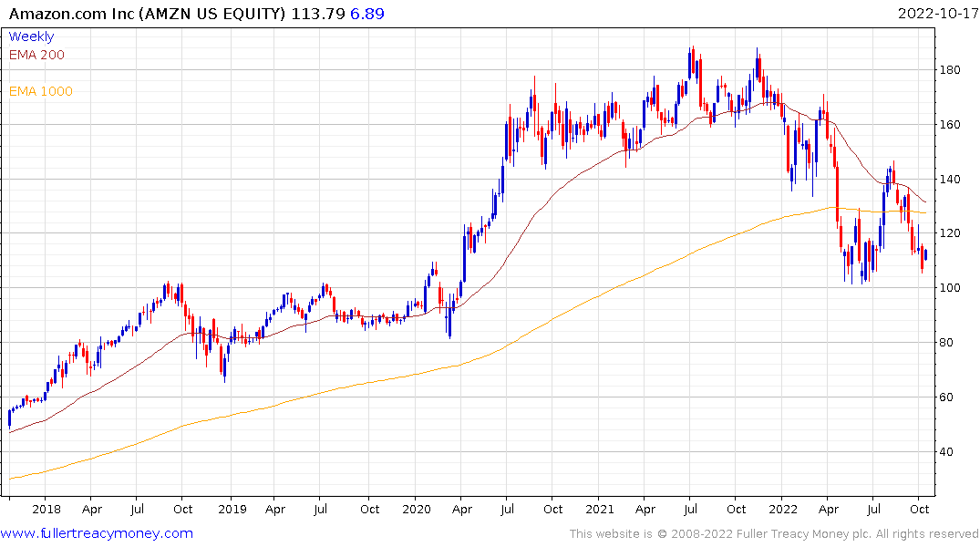Click the copyright notice text
Screen dimensions: 980x547
coord(774,534)
